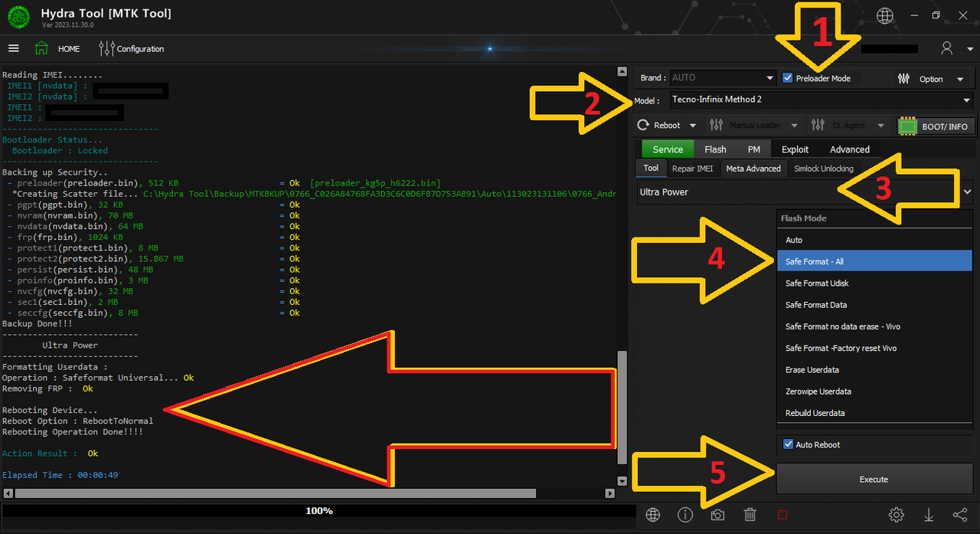This screenshot has width=980, height=534.
Task: Select Erase Userdata option
Action: click(874, 369)
